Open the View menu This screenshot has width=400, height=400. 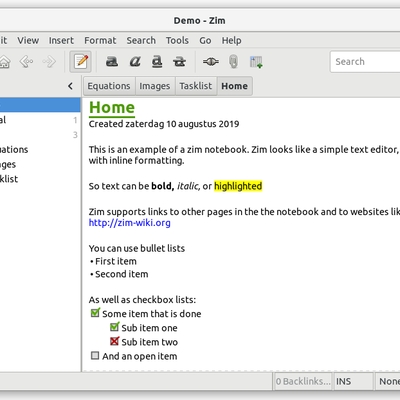[28, 40]
